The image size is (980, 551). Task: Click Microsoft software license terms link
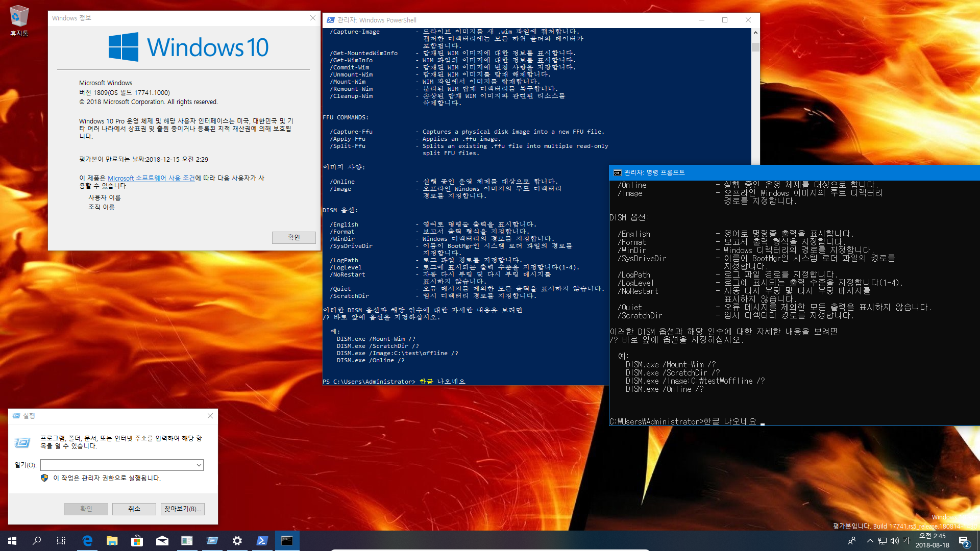tap(151, 178)
